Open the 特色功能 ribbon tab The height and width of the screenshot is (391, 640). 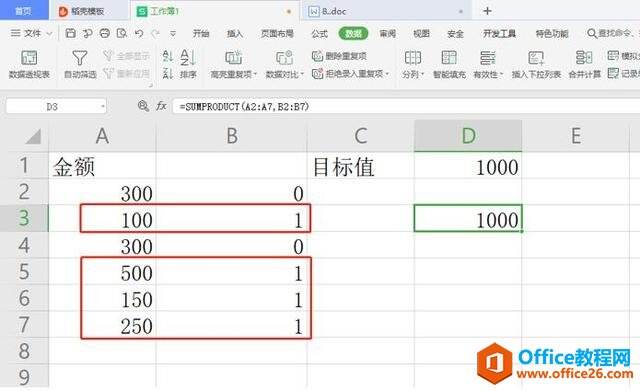552,33
